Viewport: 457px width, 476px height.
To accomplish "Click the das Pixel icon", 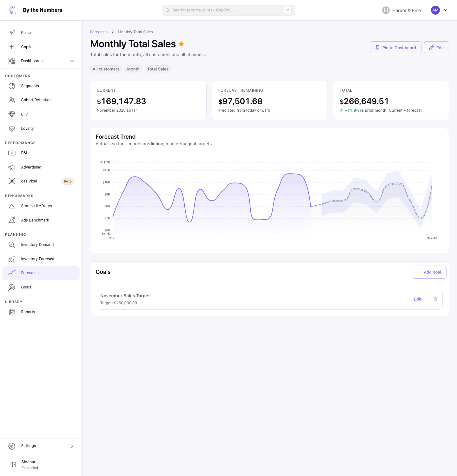I will coord(12,181).
